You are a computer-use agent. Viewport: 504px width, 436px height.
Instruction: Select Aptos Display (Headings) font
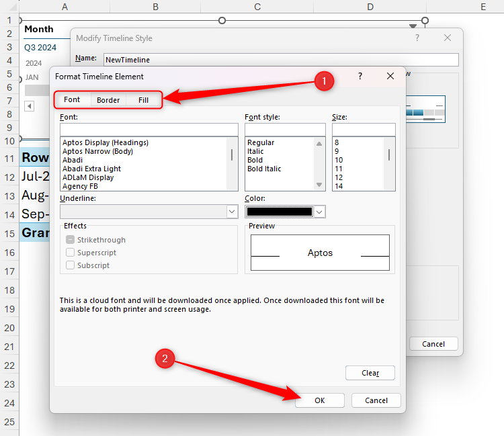click(x=106, y=142)
